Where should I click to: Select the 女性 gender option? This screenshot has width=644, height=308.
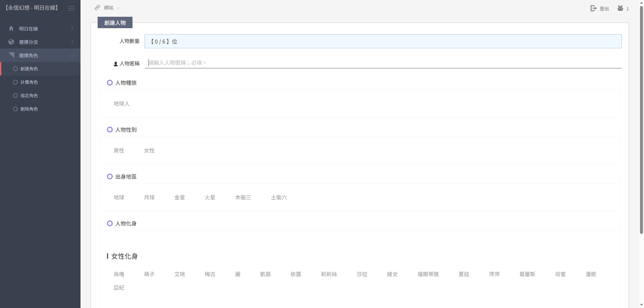149,151
